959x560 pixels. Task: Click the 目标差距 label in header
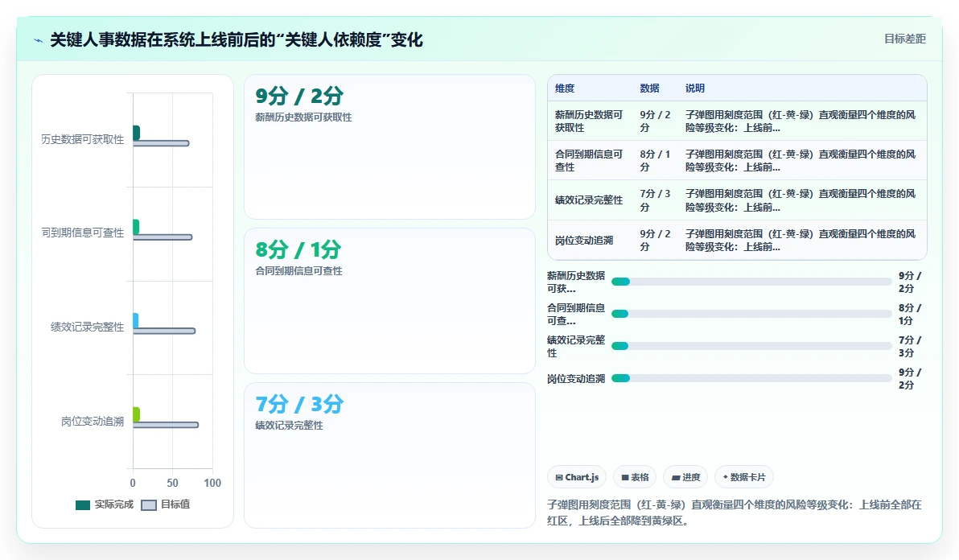(904, 39)
